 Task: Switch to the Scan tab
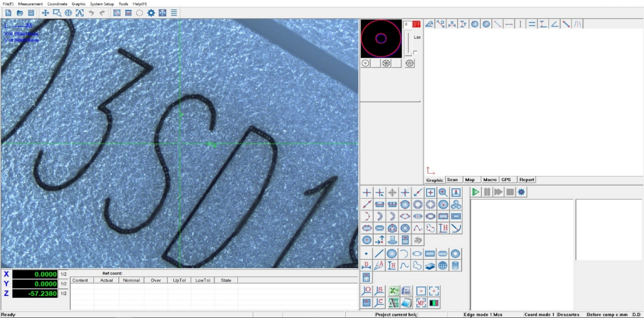pos(453,180)
